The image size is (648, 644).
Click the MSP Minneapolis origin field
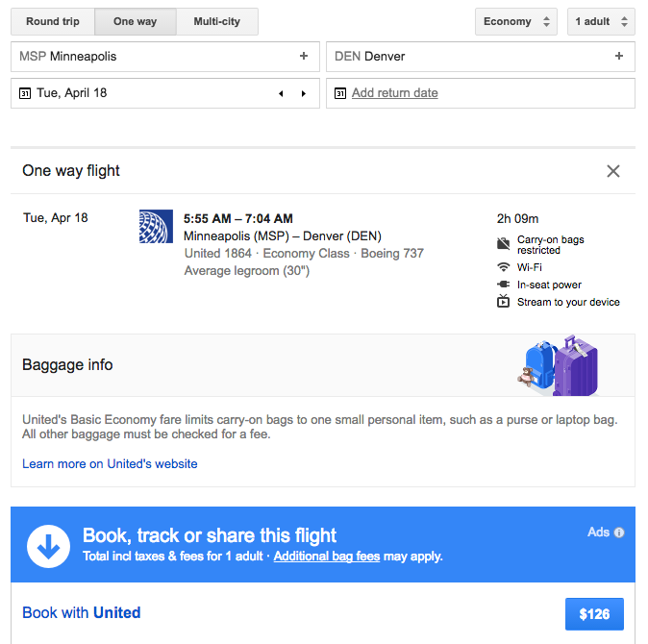(154, 57)
